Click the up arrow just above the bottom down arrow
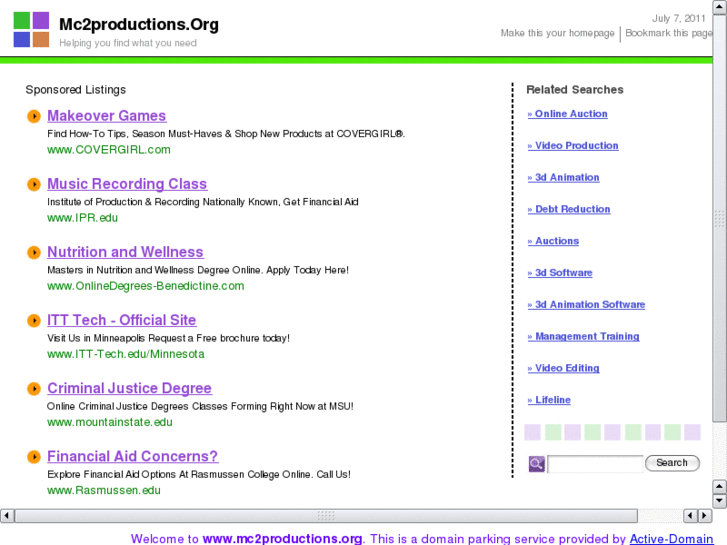Image resolution: width=727 pixels, height=545 pixels. coord(720,487)
